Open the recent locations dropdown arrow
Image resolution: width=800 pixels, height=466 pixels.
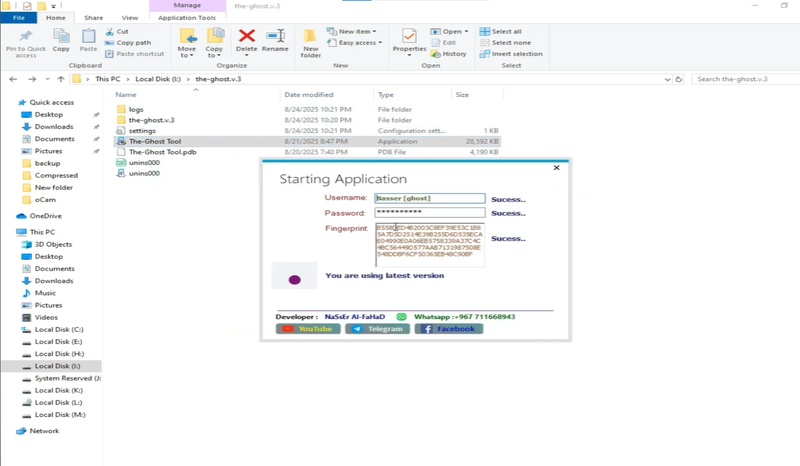[47, 79]
